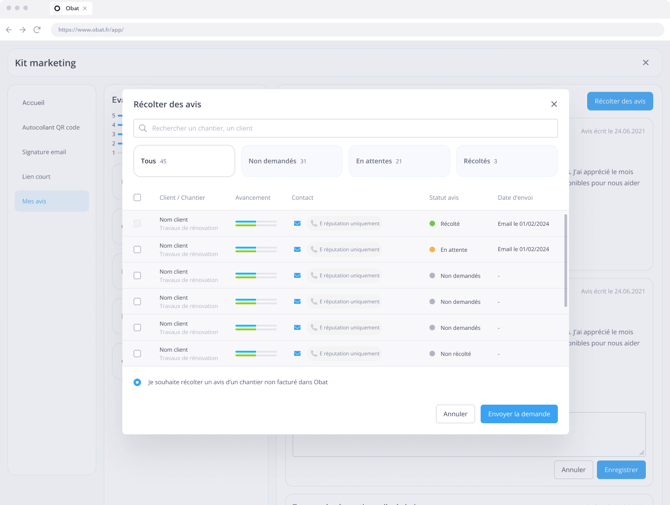The image size is (670, 505).
Task: Switch to the Non demandés filter tab
Action: point(292,161)
